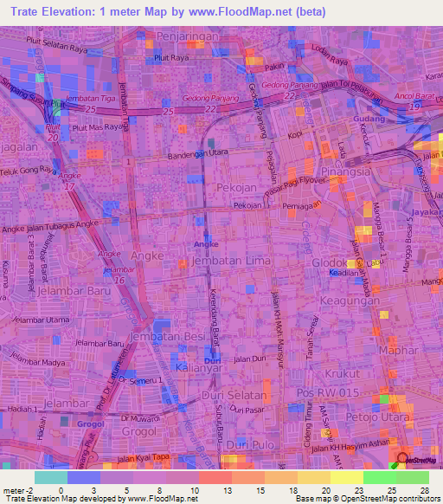Select the orange legend swatch for 15-18 meters
This screenshot has height=504, width=443.
click(x=281, y=477)
